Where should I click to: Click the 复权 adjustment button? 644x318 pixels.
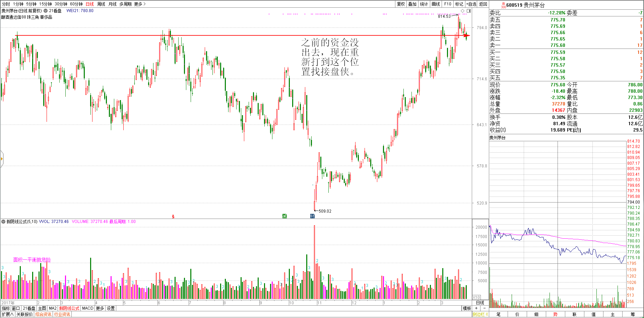(401, 4)
